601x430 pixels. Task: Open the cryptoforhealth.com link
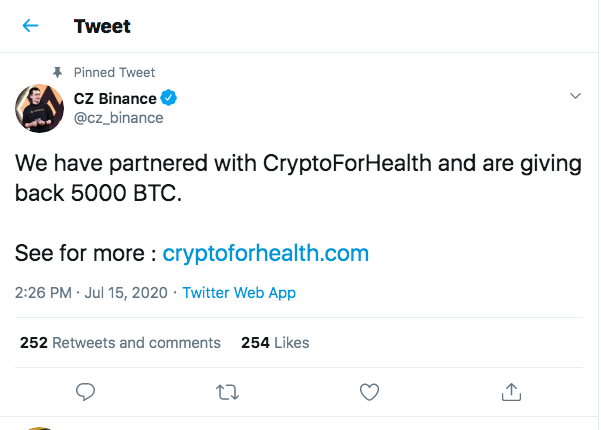point(266,253)
